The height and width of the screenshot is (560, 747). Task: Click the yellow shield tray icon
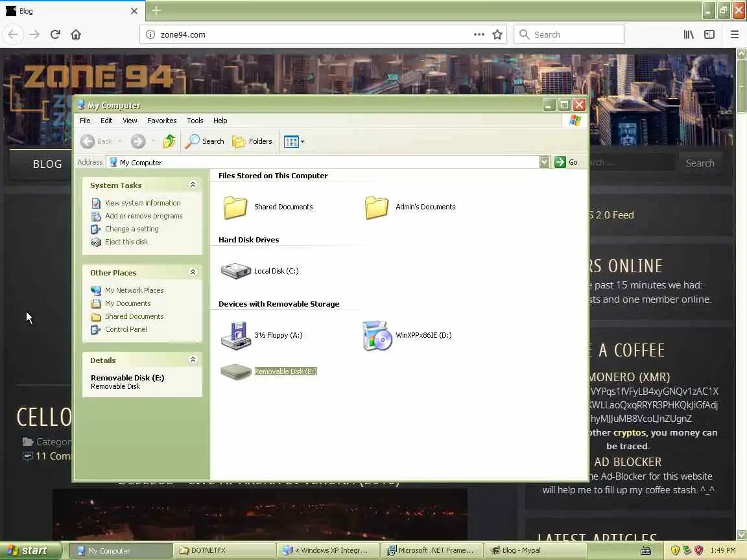674,550
